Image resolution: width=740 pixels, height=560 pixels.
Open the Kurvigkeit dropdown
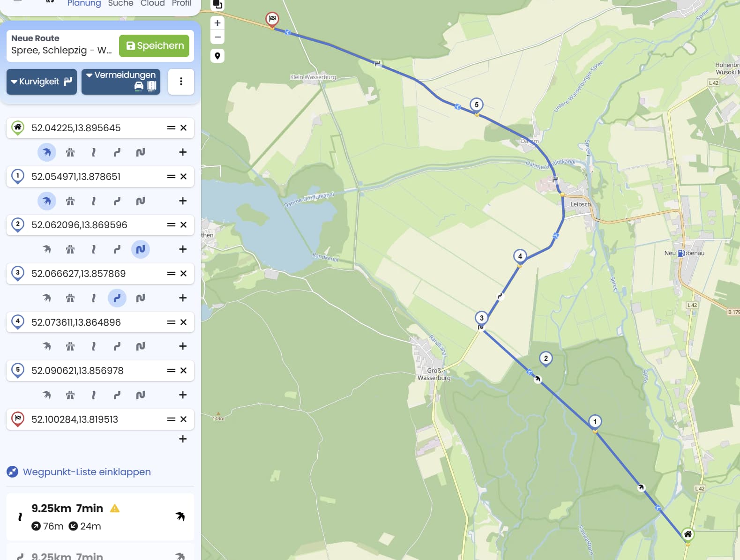pos(42,82)
